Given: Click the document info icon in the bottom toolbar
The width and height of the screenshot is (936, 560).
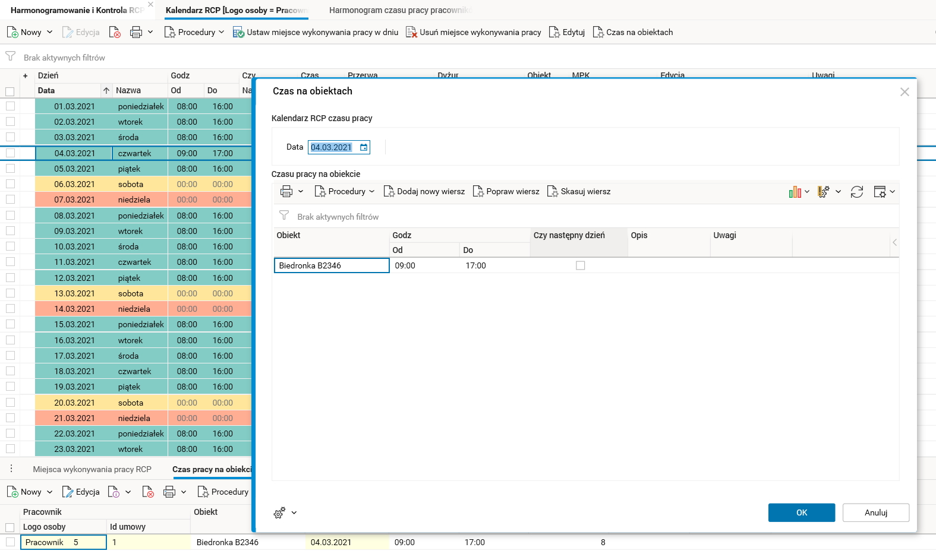Looking at the screenshot, I should coord(114,492).
